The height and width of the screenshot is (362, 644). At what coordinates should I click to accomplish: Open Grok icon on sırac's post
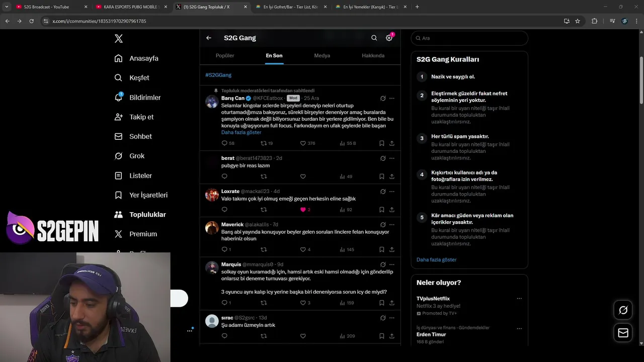(383, 318)
